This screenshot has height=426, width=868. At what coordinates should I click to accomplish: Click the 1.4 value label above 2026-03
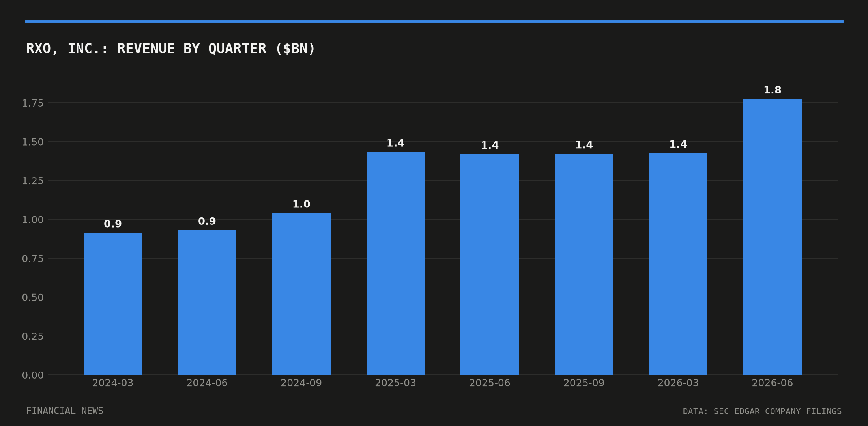click(678, 145)
